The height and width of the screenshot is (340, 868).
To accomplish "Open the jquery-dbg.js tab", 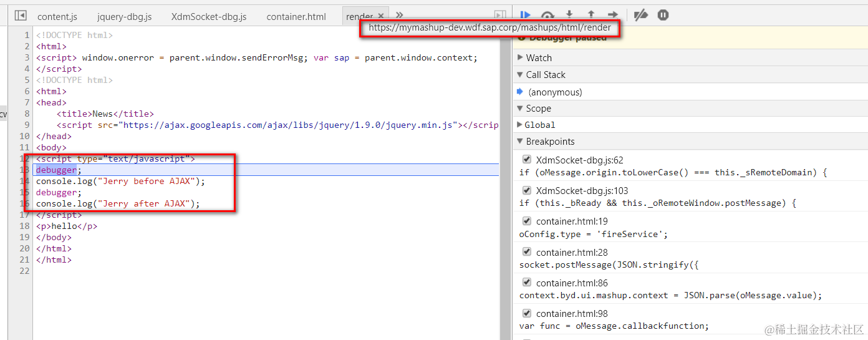I will pos(124,17).
